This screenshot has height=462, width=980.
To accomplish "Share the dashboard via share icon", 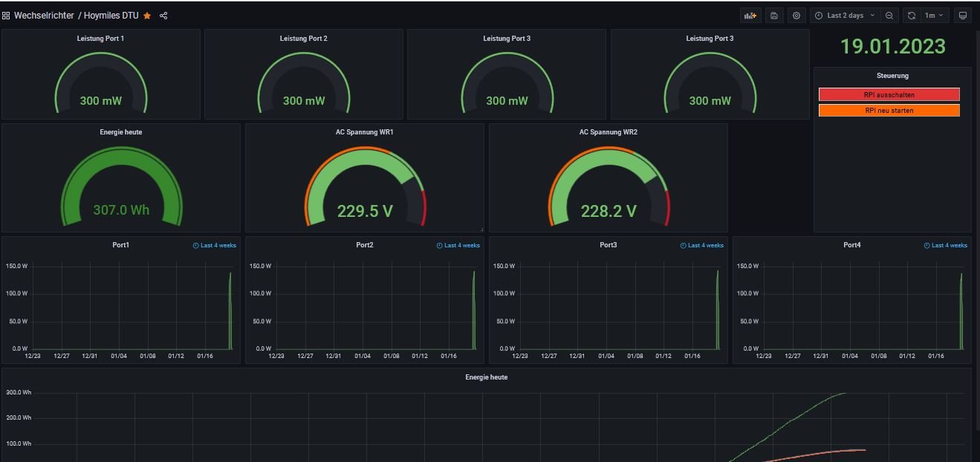I will (163, 16).
